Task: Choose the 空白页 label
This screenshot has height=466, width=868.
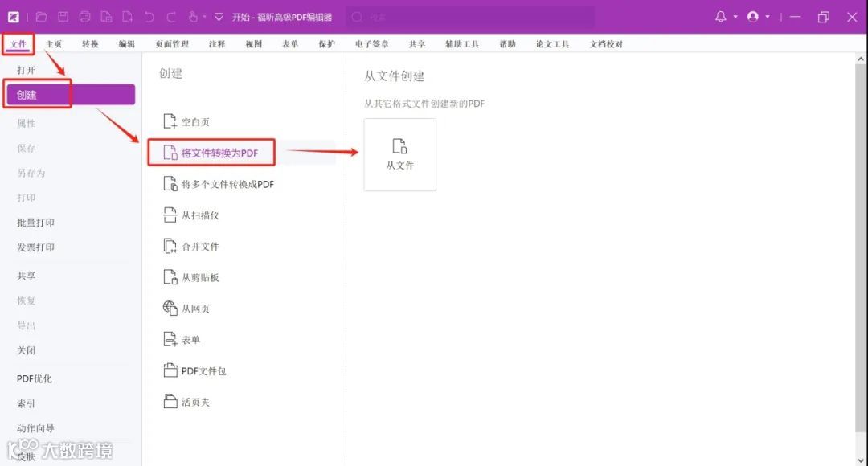Action: tap(195, 122)
